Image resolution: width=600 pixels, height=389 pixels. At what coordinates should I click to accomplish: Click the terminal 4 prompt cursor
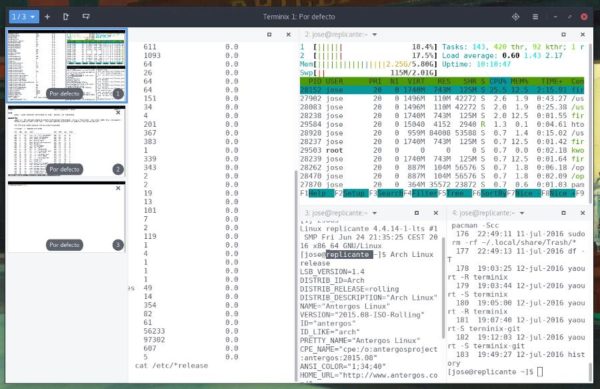[x=540, y=372]
